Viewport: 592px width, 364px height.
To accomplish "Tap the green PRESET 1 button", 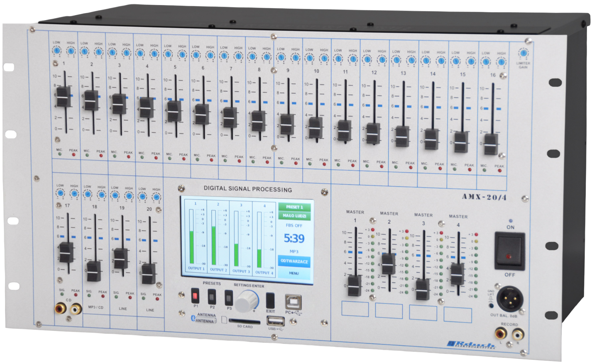I will (294, 207).
